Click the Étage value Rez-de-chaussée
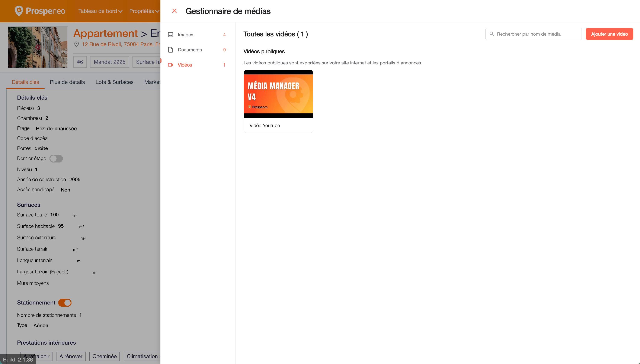The height and width of the screenshot is (364, 640). 56,129
